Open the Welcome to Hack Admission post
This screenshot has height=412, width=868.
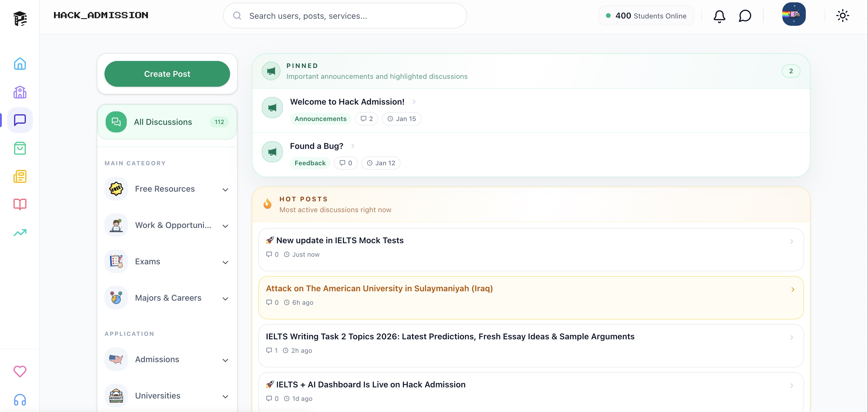tap(347, 101)
